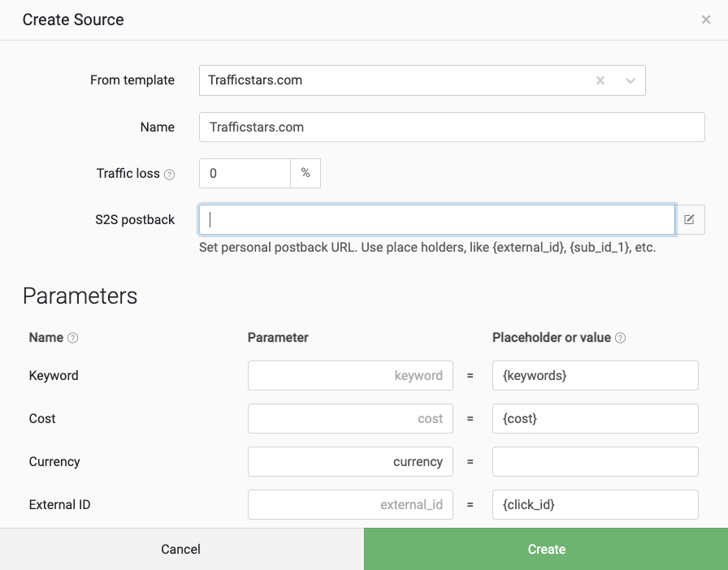Click the 'Traffic loss' label text

click(128, 173)
